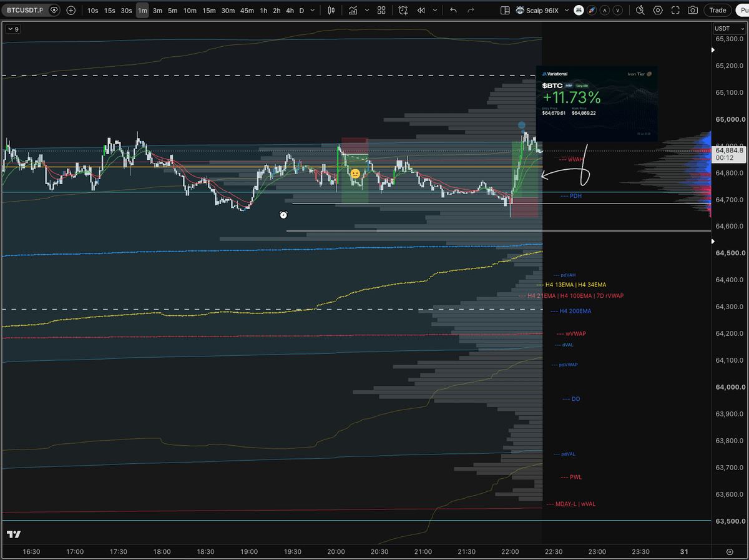The width and height of the screenshot is (749, 560).
Task: Open the Variational +11.73% BTC card image
Action: click(x=597, y=104)
